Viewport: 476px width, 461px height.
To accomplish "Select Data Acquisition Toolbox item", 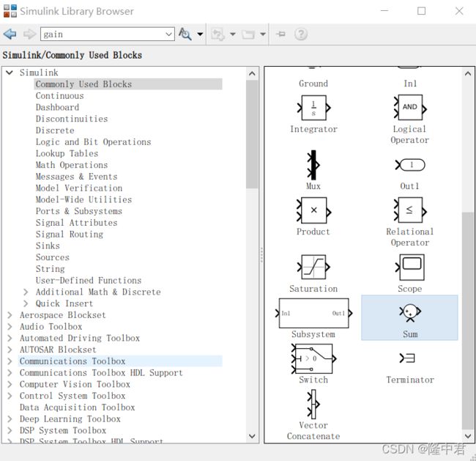I will pos(77,407).
